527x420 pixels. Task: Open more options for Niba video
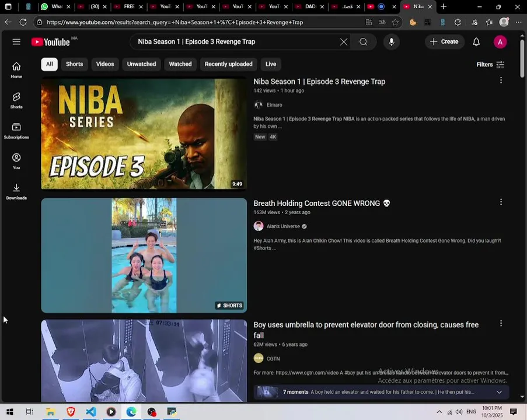pos(501,80)
